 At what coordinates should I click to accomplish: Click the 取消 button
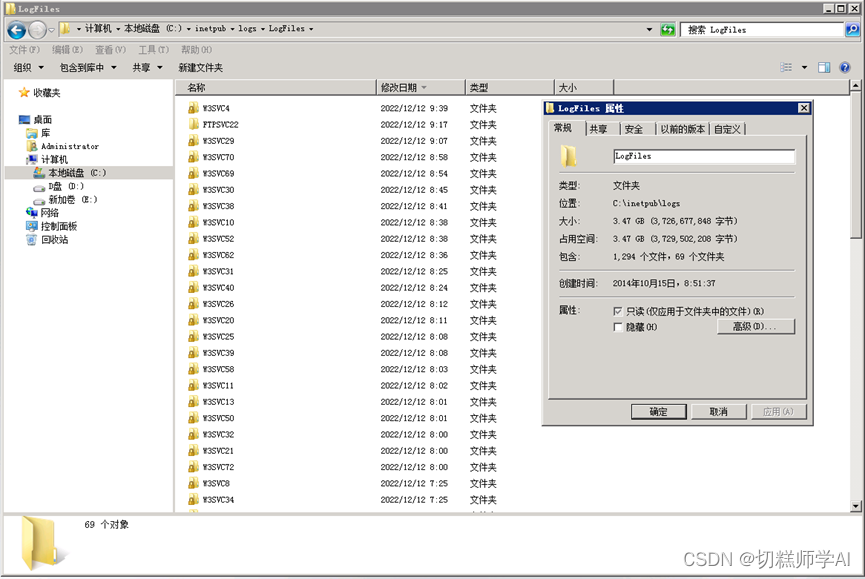[718, 411]
